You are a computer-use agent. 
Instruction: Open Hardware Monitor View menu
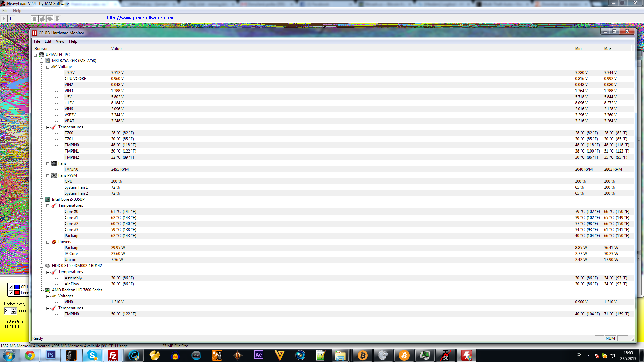click(60, 41)
